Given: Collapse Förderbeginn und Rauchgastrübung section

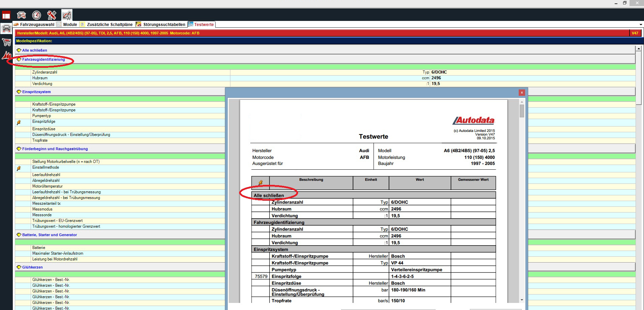Looking at the screenshot, I should coord(55,149).
